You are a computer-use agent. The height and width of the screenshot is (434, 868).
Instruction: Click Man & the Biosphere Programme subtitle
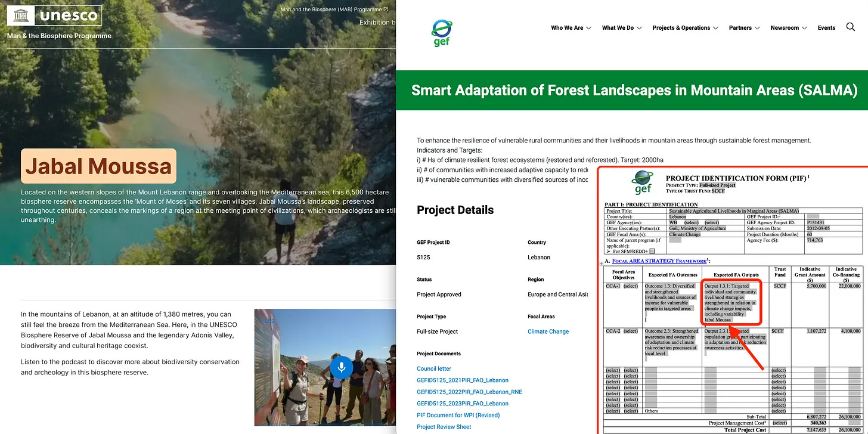[59, 36]
